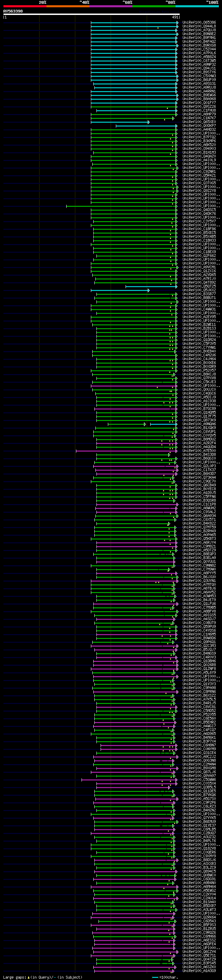This screenshot has width=222, height=980.
Task: Click the purple ~60% identity legend segment
Action: [111, 6]
